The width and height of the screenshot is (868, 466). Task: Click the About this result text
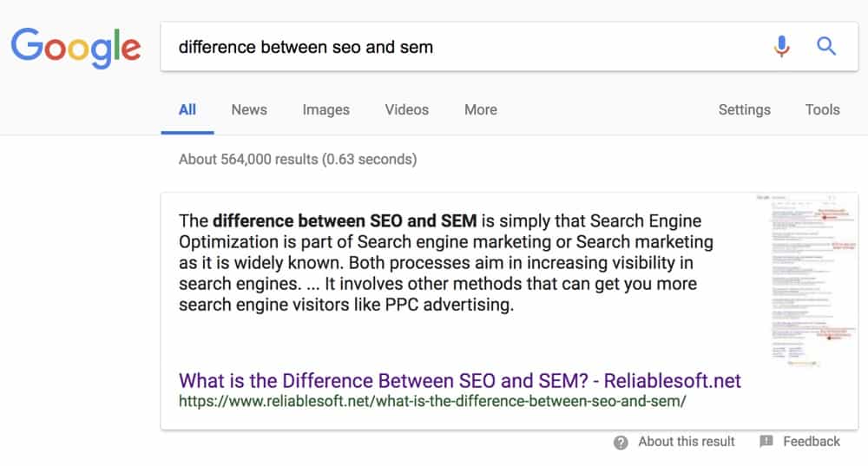point(686,442)
